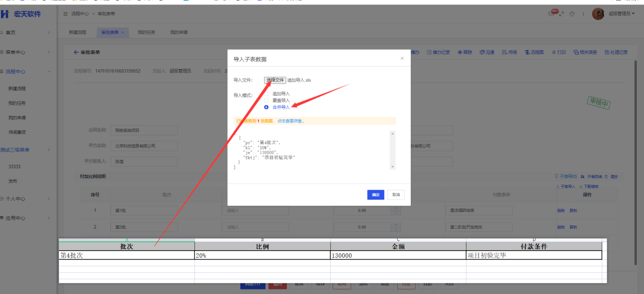Click the 宏天软件 logo
The width and height of the screenshot is (644, 294).
(x=20, y=14)
